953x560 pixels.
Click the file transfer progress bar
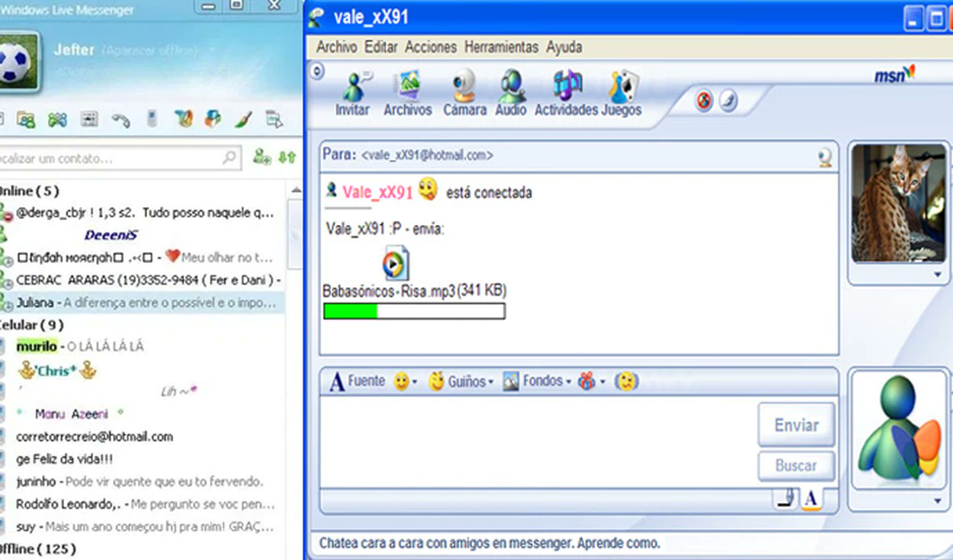click(414, 311)
